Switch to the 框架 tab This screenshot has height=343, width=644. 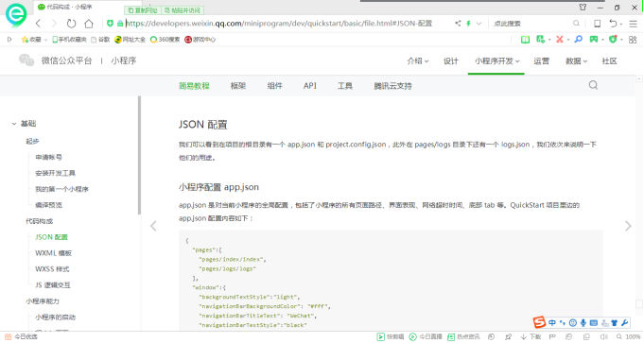tap(237, 86)
